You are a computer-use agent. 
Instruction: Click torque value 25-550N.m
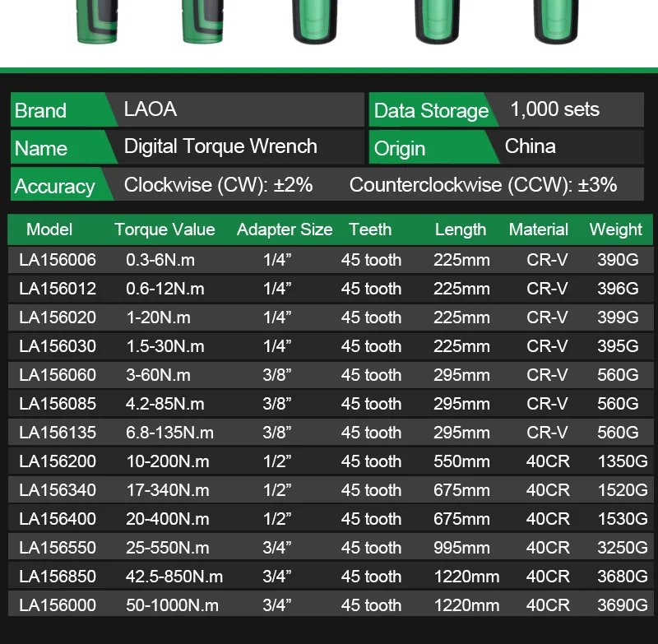pyautogui.click(x=168, y=548)
